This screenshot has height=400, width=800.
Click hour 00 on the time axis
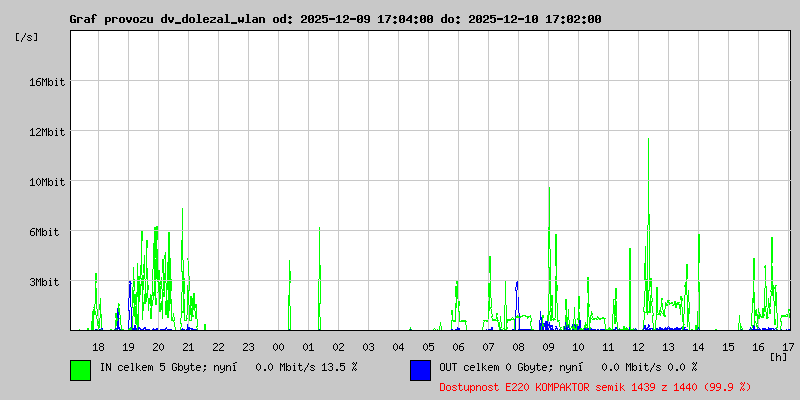[278, 347]
